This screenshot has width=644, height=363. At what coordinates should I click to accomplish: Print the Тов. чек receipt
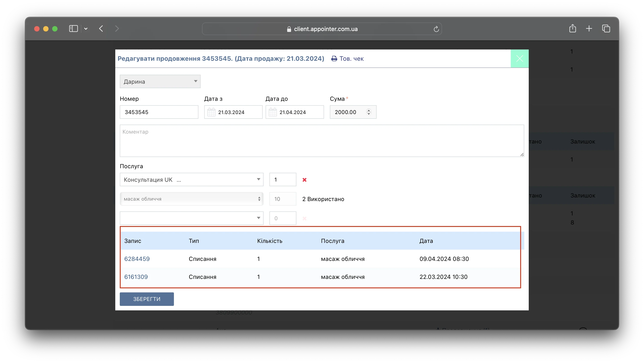(347, 58)
